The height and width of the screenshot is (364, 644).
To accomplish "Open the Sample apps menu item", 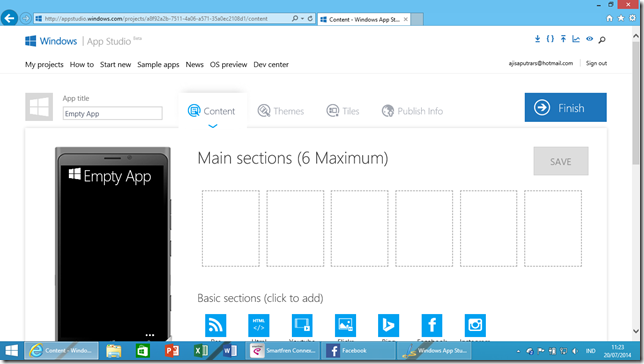I will tap(158, 65).
